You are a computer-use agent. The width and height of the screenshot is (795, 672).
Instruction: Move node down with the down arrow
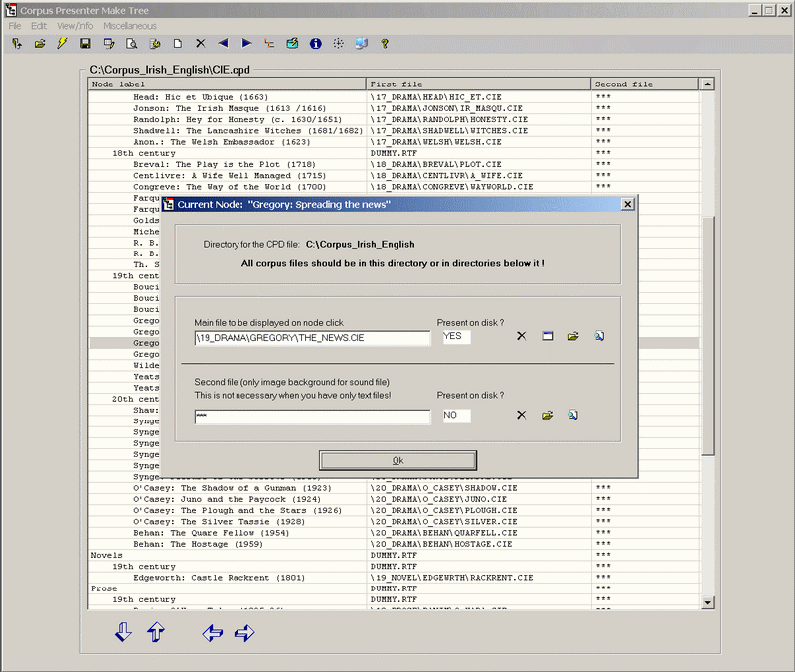click(123, 632)
